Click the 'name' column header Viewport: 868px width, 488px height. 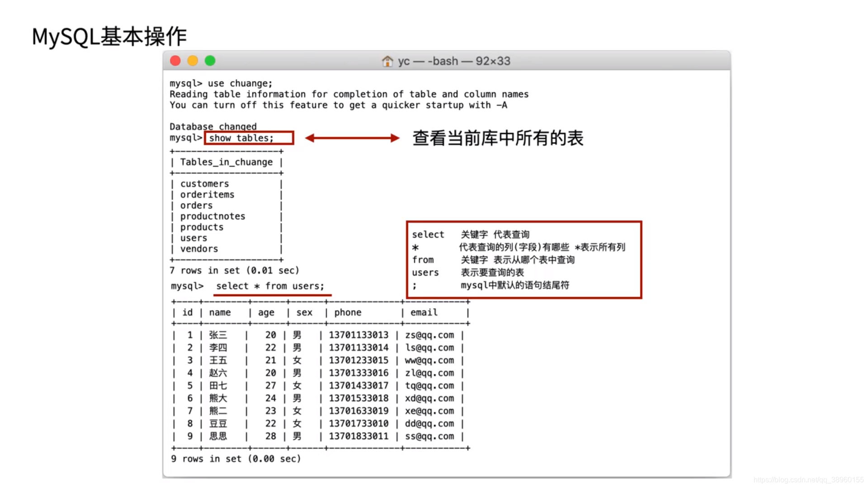pos(220,313)
